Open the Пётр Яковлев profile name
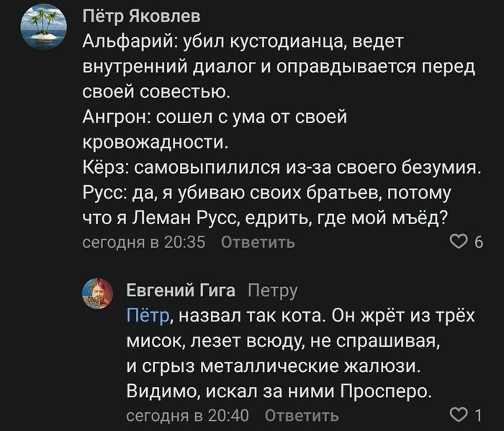Image resolution: width=504 pixels, height=431 pixels. pyautogui.click(x=142, y=15)
